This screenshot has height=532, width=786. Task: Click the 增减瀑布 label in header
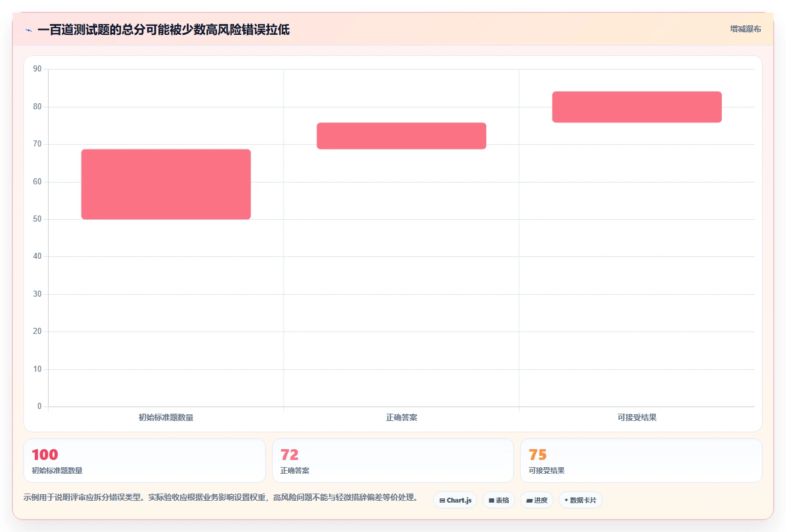click(745, 29)
